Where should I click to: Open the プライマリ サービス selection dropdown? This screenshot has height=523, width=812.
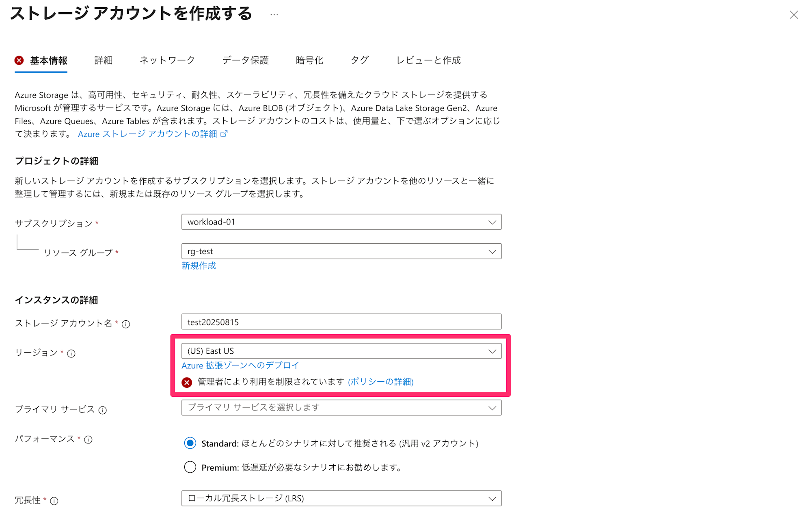(x=341, y=408)
